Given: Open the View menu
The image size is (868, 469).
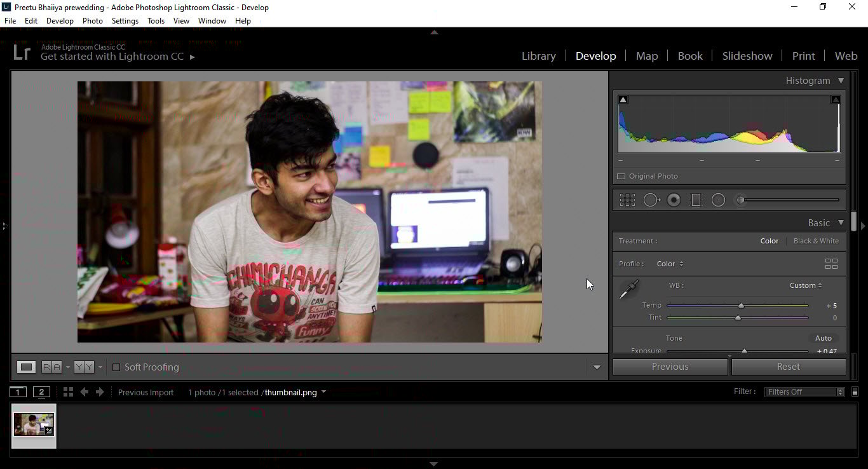Looking at the screenshot, I should click(x=182, y=21).
